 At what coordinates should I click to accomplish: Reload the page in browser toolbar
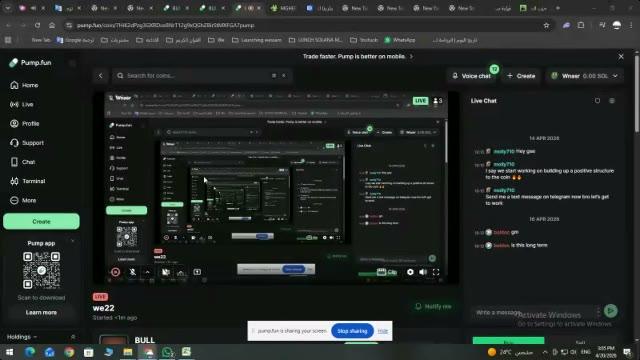[37, 25]
